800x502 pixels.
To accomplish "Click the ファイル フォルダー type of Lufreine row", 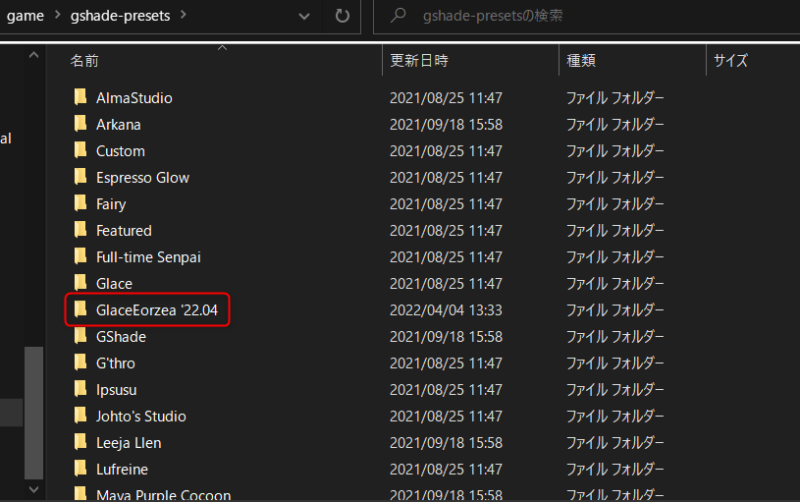I will 615,469.
